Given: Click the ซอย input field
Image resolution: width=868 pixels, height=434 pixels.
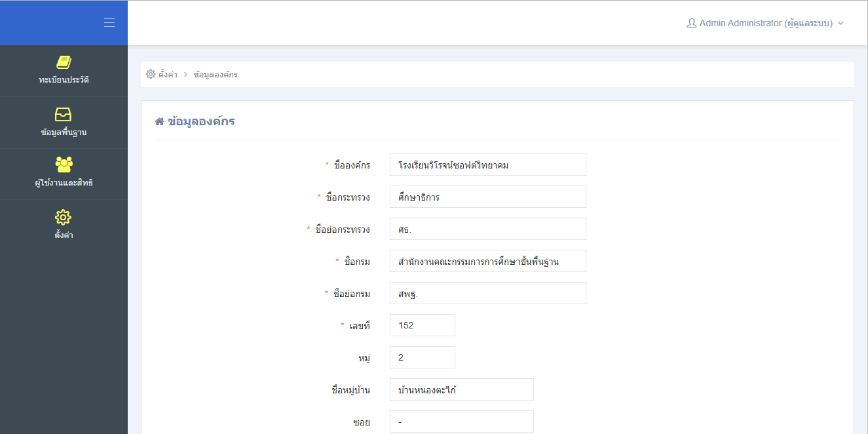Looking at the screenshot, I should pos(462,422).
